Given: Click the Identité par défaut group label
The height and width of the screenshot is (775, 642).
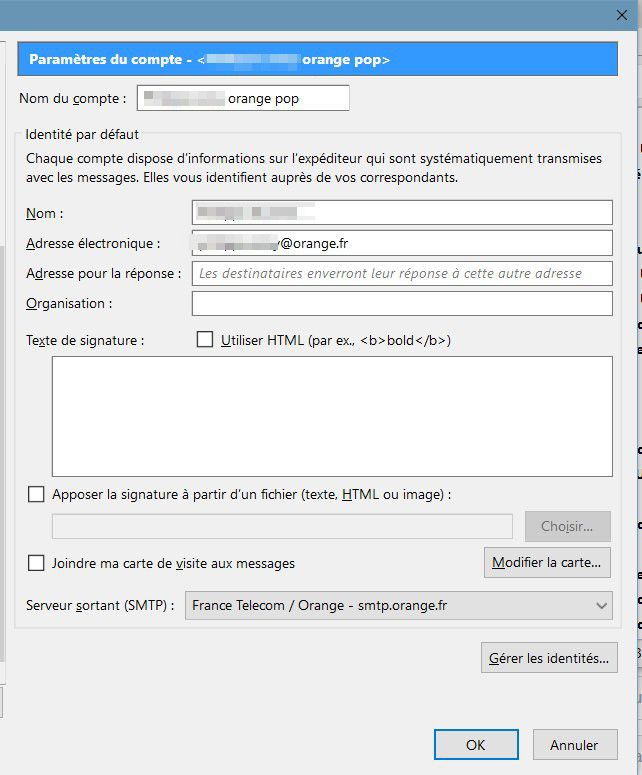Looking at the screenshot, I should click(82, 134).
